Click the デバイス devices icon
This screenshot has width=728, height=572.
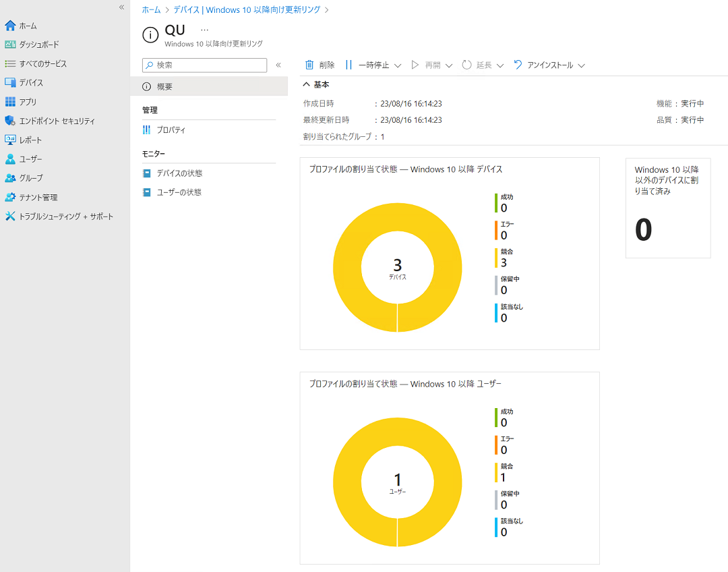click(10, 83)
